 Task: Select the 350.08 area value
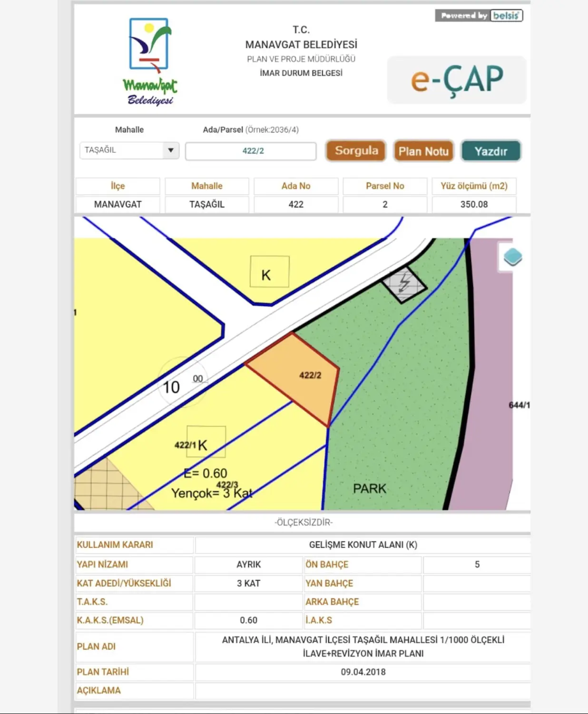[x=474, y=204]
